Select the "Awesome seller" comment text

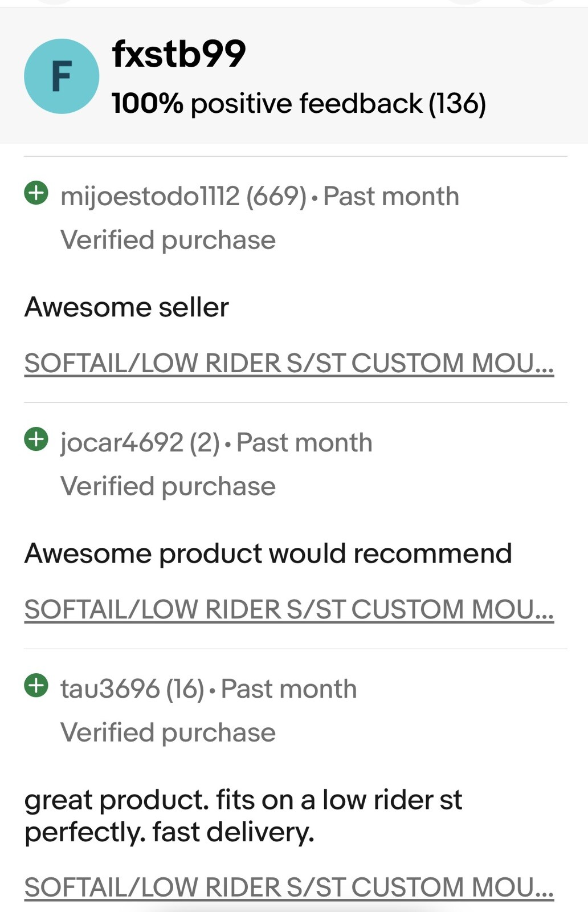pos(126,307)
